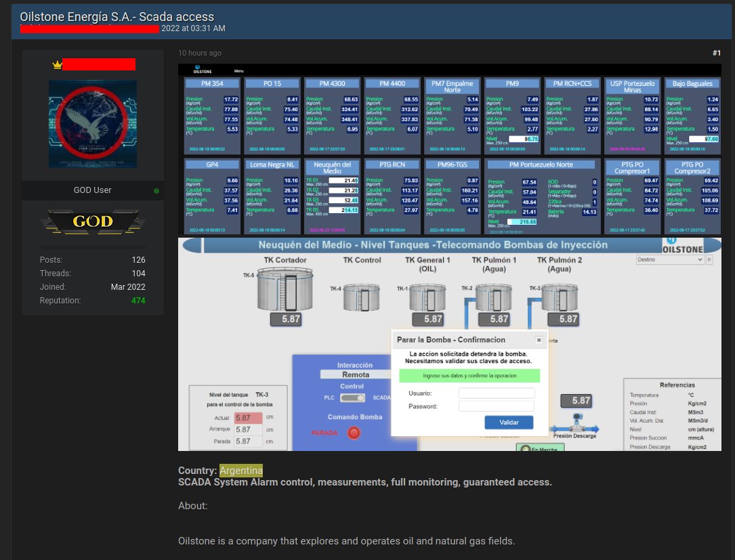Image resolution: width=735 pixels, height=560 pixels.
Task: Click the pump icon above Presión Descarga
Action: pyautogui.click(x=577, y=423)
